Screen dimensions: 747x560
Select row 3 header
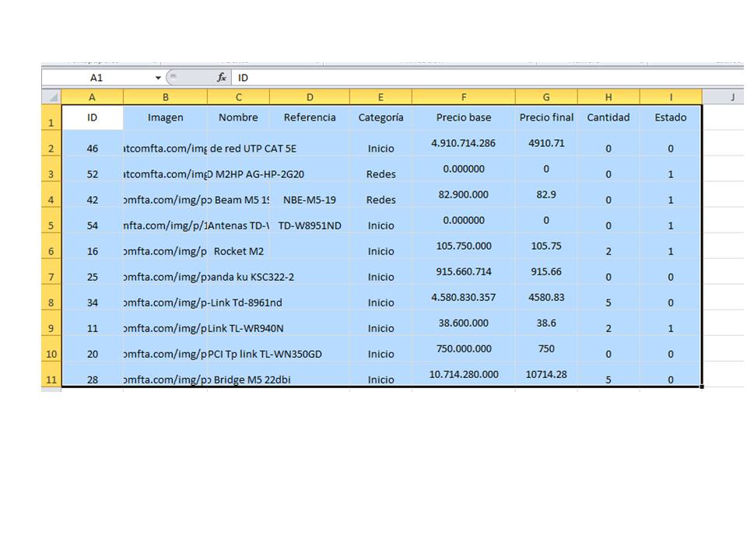point(51,169)
